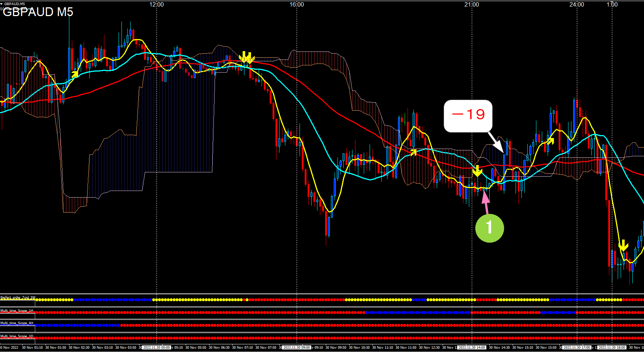Click the 2022.11.30 18:00 highlighted date label
Screen dimensions: 644x352
tap(612, 348)
